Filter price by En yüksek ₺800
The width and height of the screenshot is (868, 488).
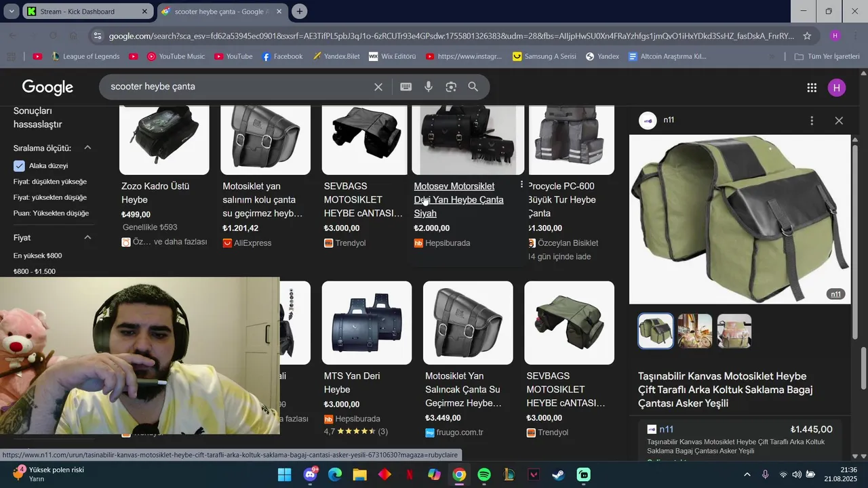click(x=37, y=256)
